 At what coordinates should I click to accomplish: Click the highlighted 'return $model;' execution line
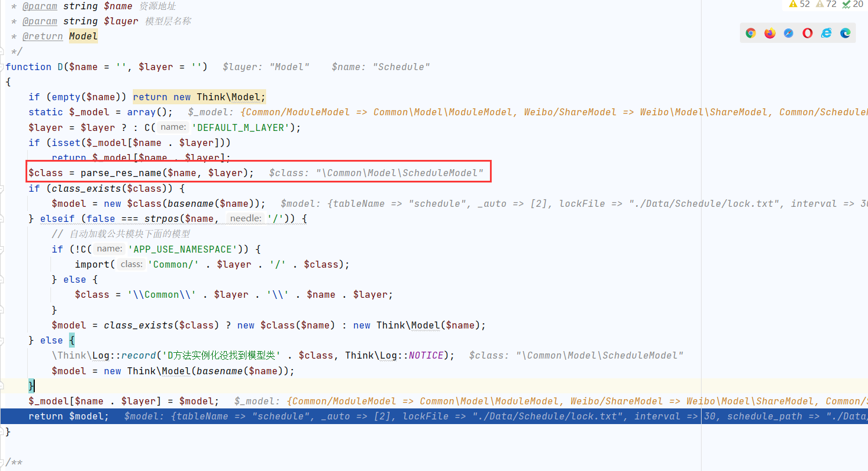(x=68, y=416)
